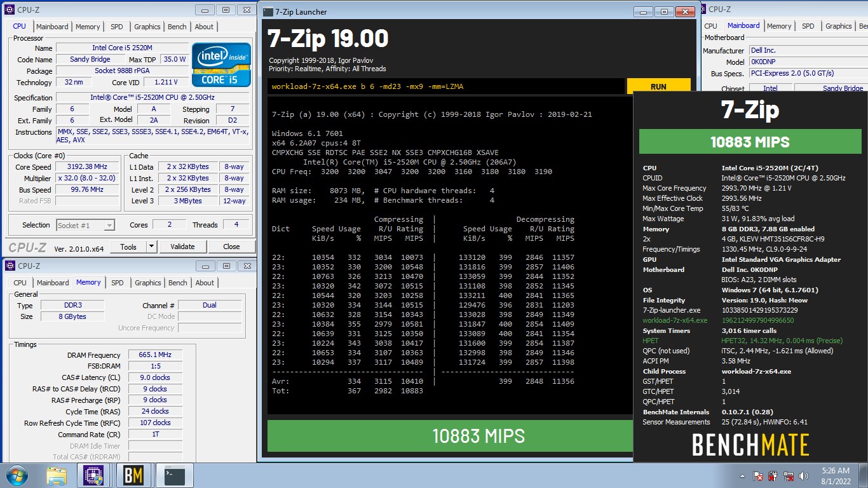Show hidden system tray icons arrow
The image size is (868, 488).
click(x=742, y=476)
